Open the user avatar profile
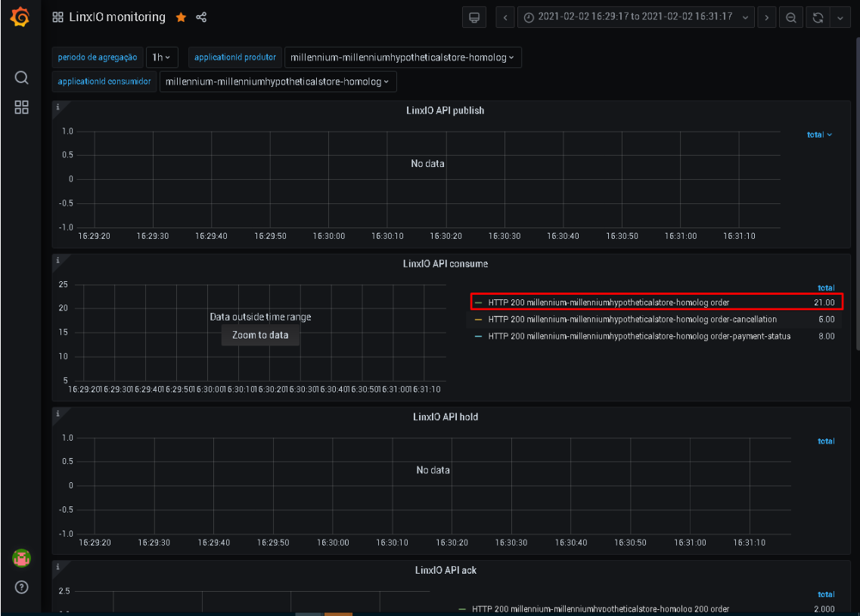This screenshot has width=860, height=616. (21, 558)
